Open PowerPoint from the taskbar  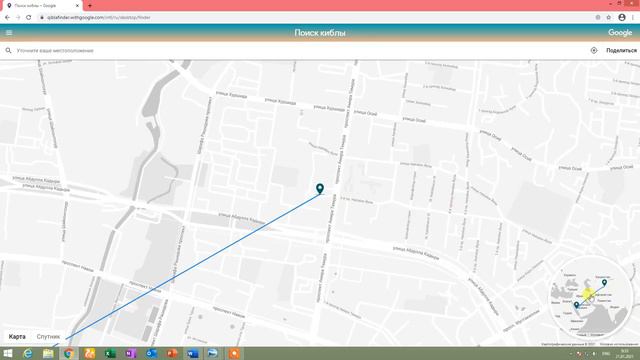172,353
